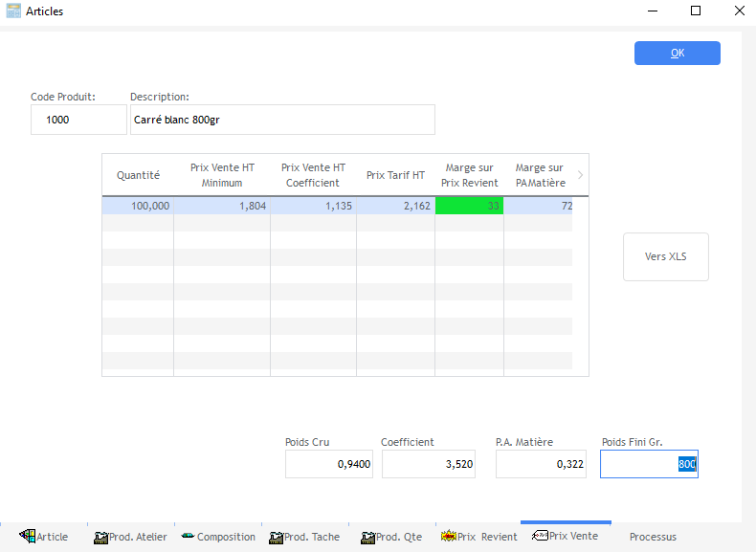This screenshot has width=756, height=552.
Task: Select Prix Vente tab icon
Action: point(540,536)
